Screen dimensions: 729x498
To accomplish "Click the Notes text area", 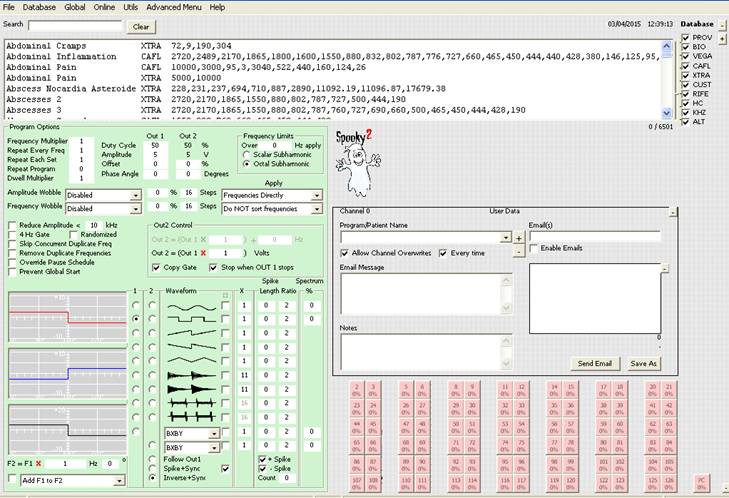I will point(425,352).
